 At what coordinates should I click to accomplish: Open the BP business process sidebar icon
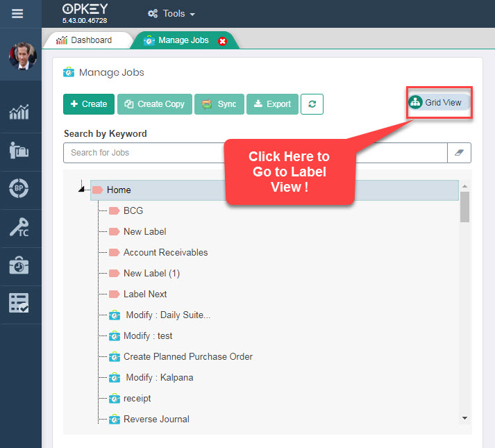click(19, 188)
